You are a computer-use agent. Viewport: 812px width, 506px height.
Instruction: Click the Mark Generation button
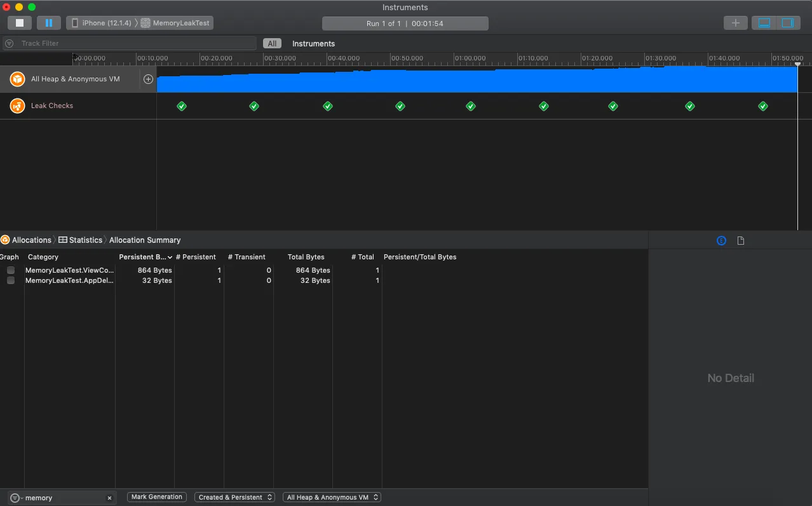[157, 497]
